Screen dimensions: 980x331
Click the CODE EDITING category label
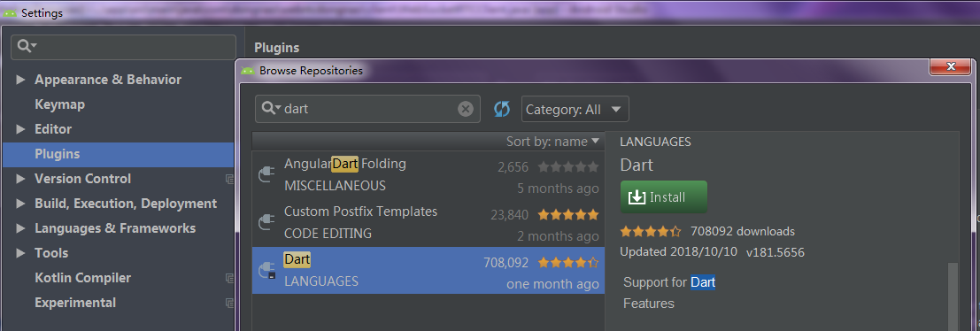click(328, 234)
